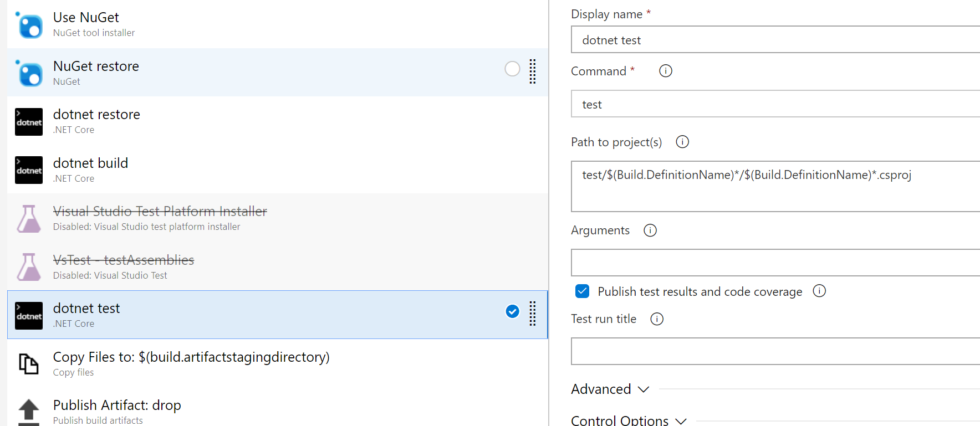Select the dotnet build task

coord(278,170)
